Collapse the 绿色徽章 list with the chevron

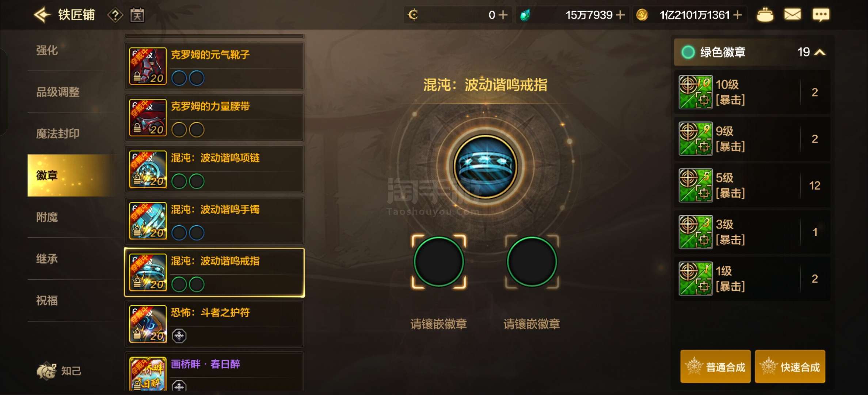point(820,52)
